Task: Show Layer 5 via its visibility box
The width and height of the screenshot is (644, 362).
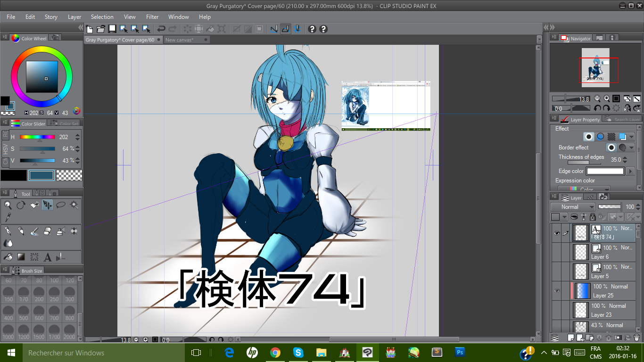Action: point(557,271)
